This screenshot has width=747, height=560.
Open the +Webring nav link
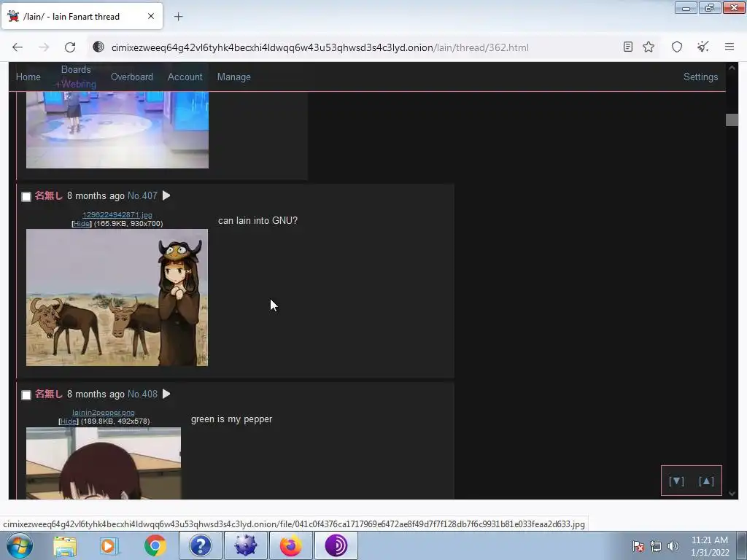76,85
